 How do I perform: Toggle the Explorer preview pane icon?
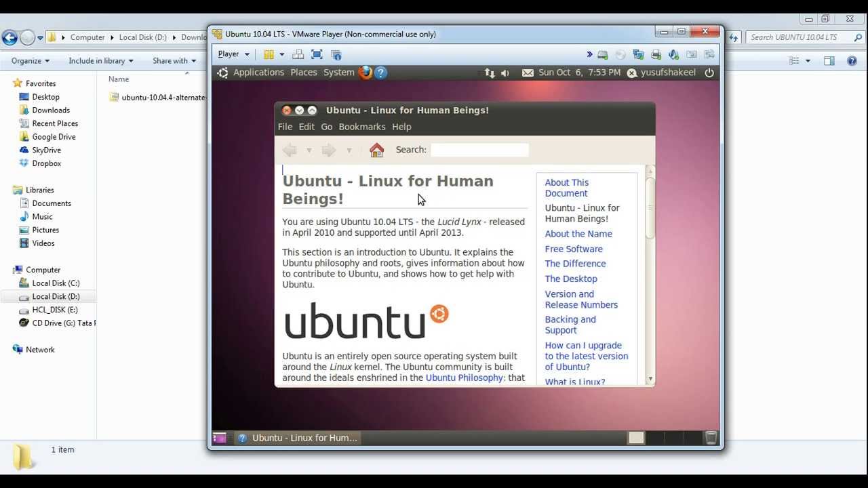pyautogui.click(x=829, y=61)
